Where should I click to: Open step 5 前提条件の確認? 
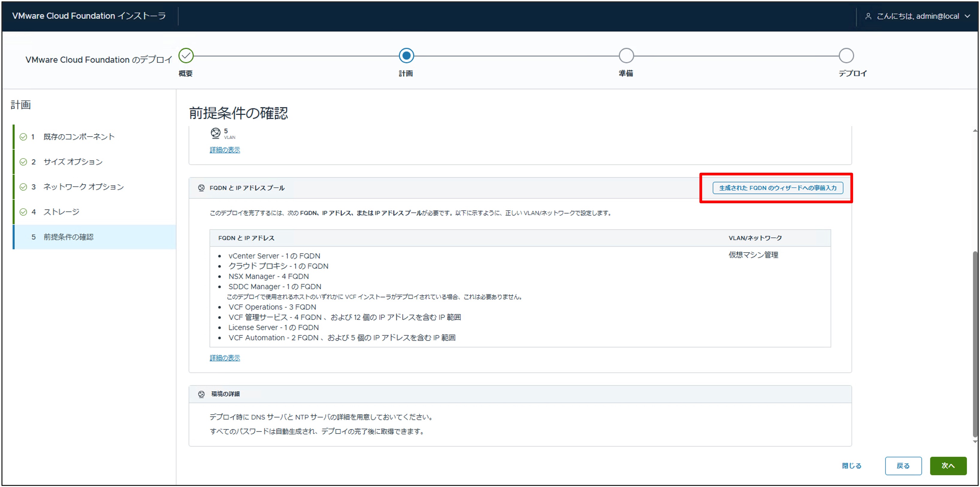point(94,237)
